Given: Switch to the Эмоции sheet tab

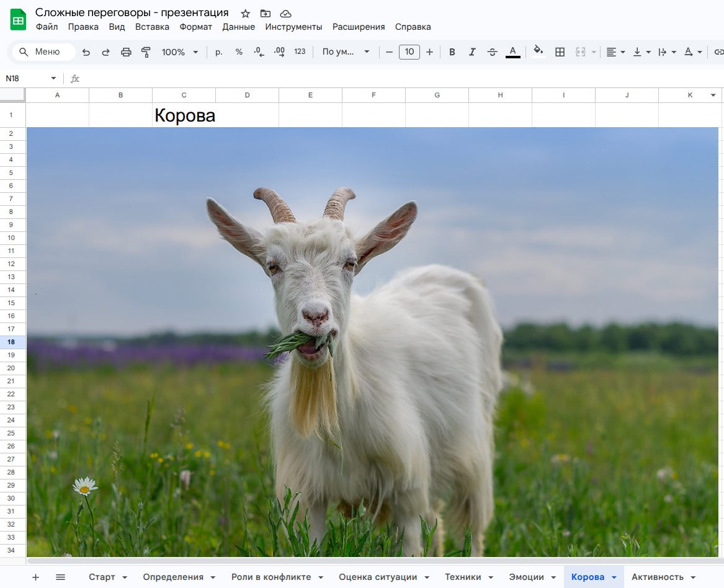Looking at the screenshot, I should pyautogui.click(x=526, y=577).
